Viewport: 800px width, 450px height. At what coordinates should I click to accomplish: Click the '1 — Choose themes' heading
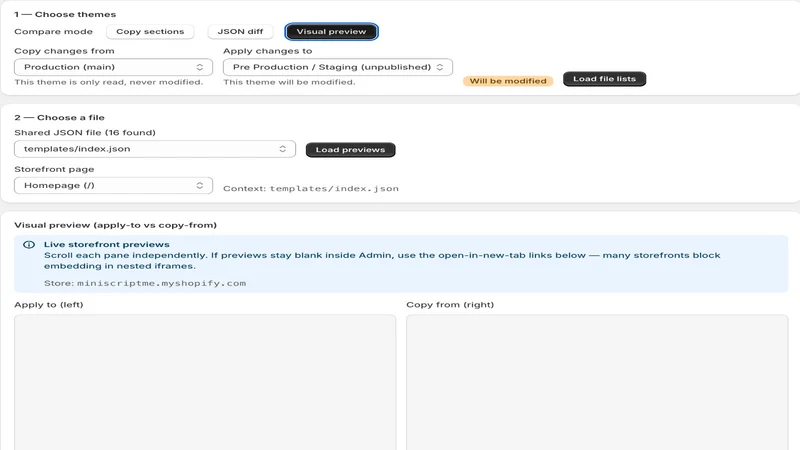[65, 14]
